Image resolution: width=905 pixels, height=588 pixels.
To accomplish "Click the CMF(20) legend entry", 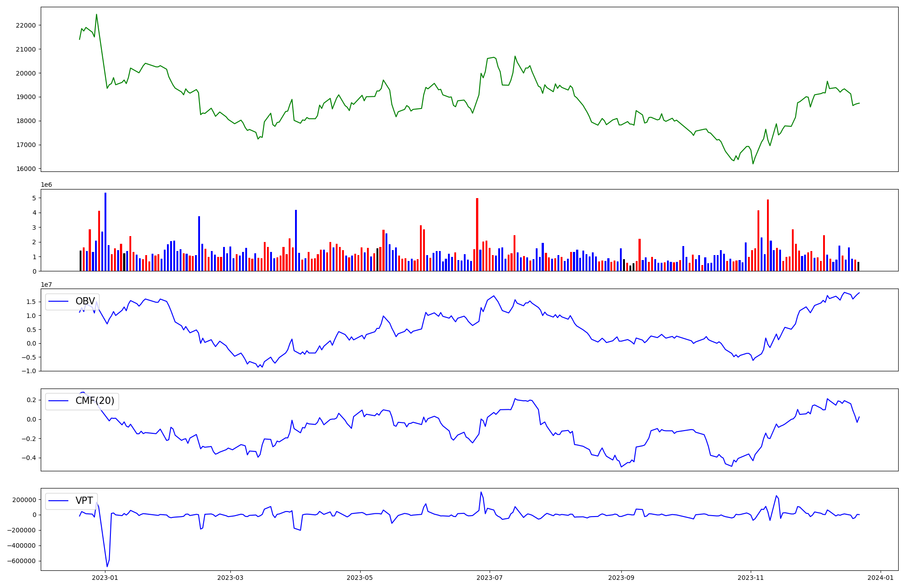I will pyautogui.click(x=95, y=401).
